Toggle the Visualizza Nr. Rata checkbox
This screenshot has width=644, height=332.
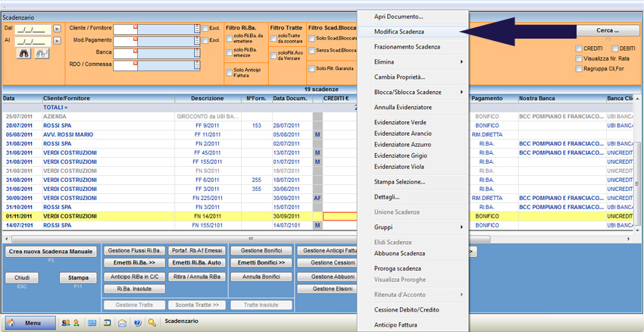pos(579,58)
